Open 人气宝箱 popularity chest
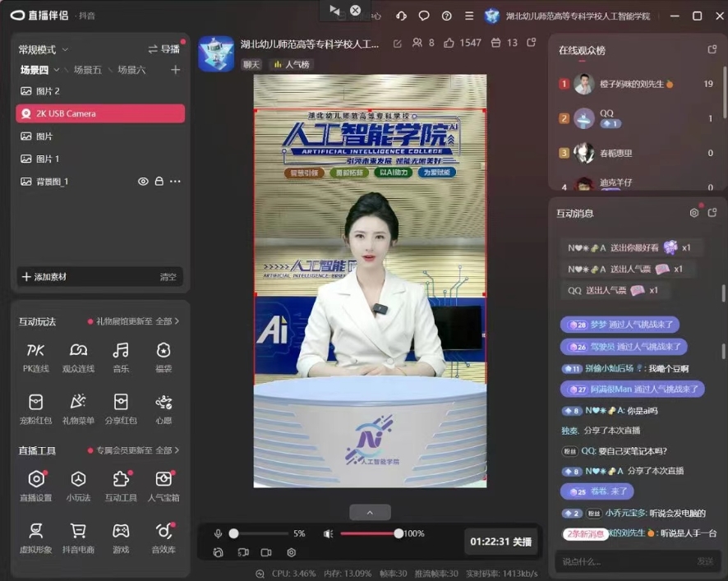 pos(164,486)
